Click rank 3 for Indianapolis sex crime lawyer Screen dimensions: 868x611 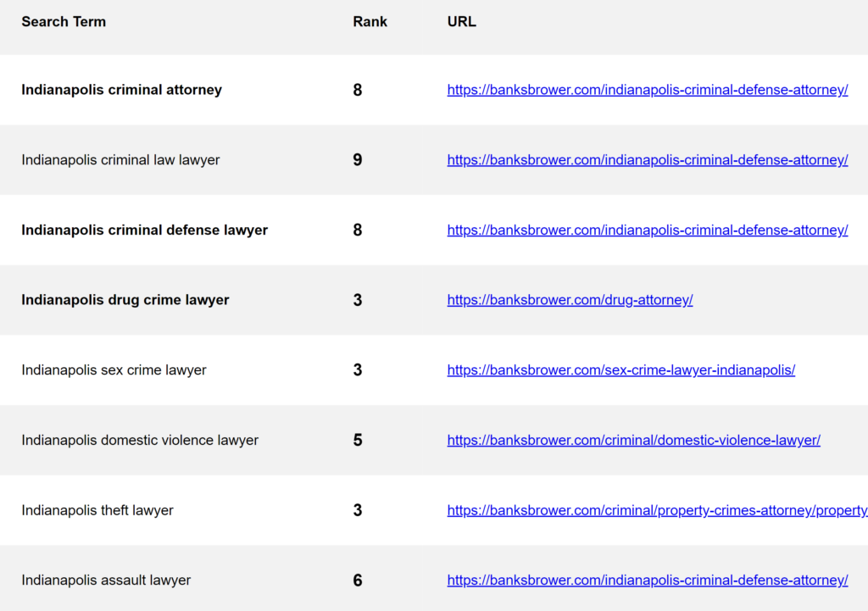coord(358,369)
